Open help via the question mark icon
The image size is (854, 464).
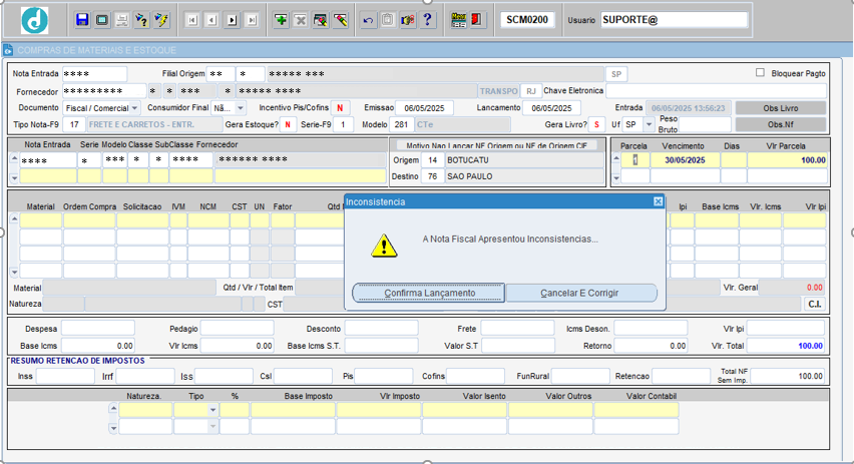(x=427, y=20)
